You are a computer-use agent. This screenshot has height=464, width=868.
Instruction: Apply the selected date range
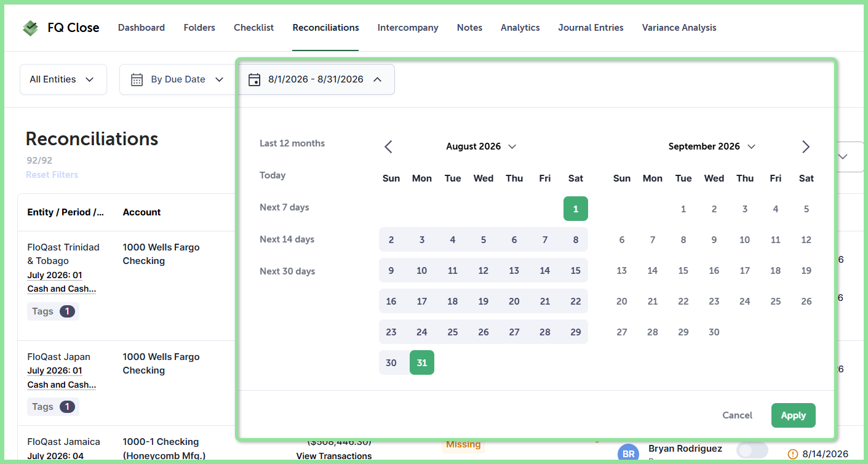click(794, 415)
